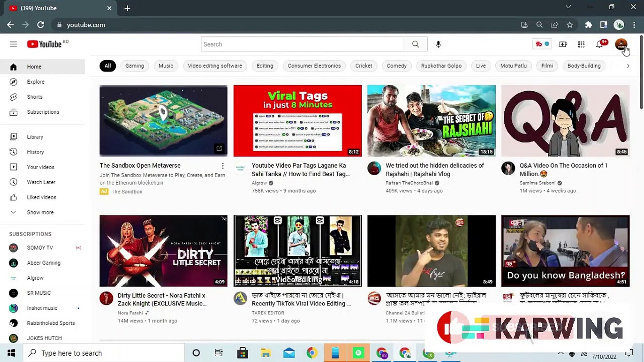Viewport: 644px width, 362px height.
Task: Enable the Comedy category filter
Action: (396, 66)
